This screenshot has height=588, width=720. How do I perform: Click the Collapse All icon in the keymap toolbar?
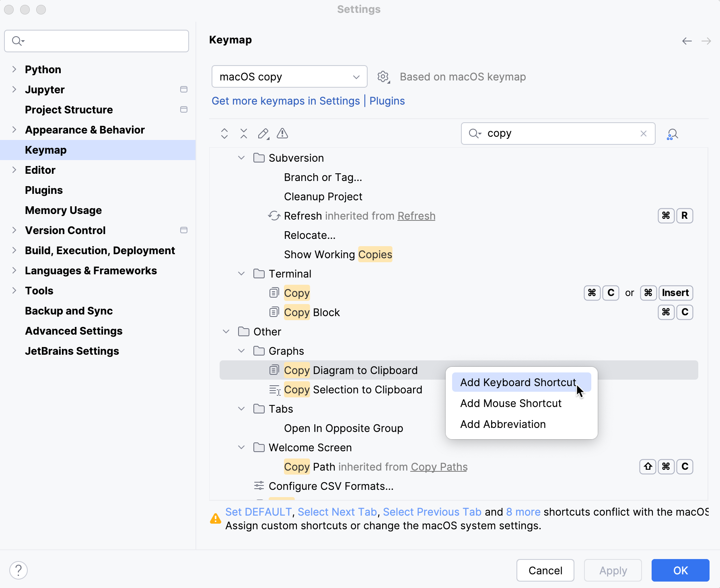pyautogui.click(x=243, y=134)
